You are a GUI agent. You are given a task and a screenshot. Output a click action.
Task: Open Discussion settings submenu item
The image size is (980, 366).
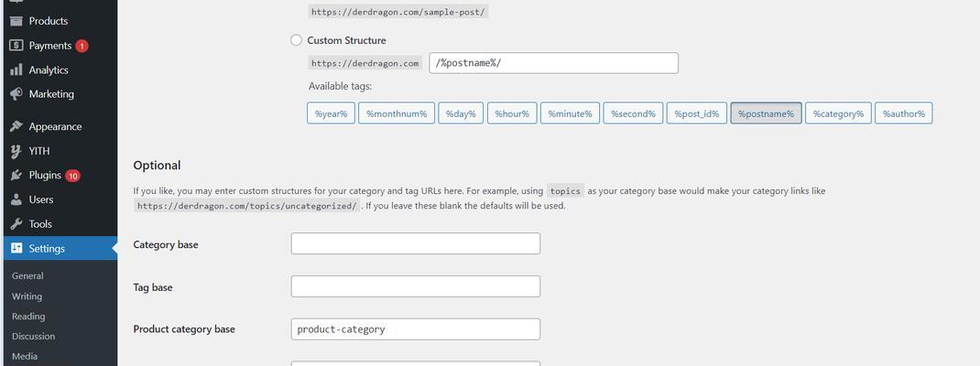[x=33, y=336]
